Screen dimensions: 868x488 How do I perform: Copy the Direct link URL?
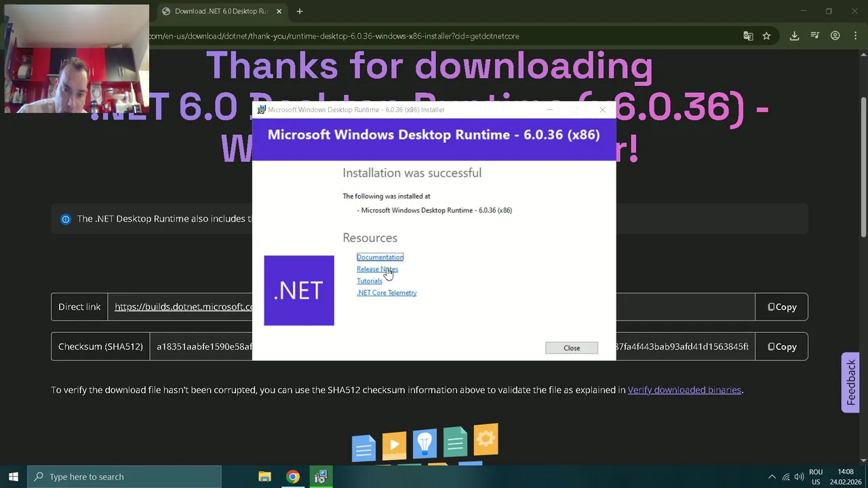pyautogui.click(x=781, y=307)
